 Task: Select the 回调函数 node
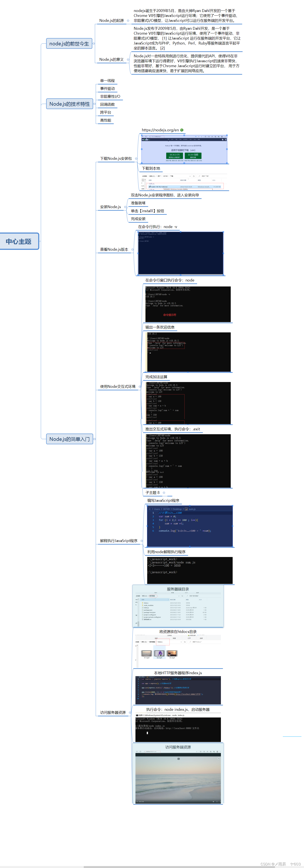[x=107, y=104]
